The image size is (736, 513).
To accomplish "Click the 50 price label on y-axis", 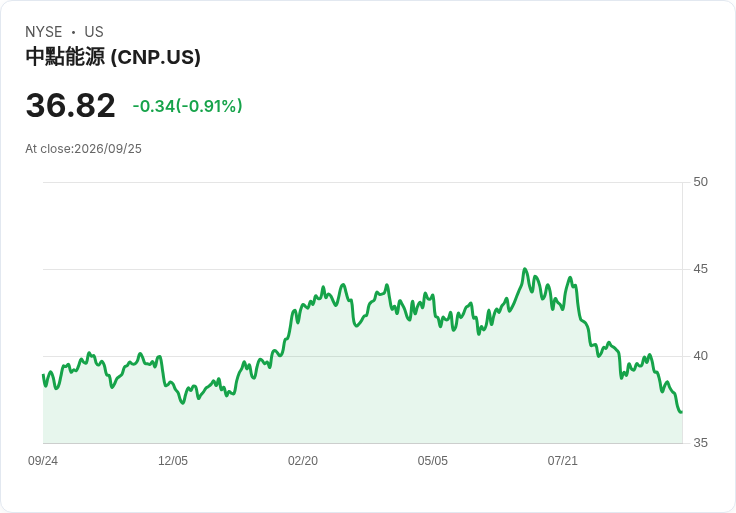I will (700, 182).
